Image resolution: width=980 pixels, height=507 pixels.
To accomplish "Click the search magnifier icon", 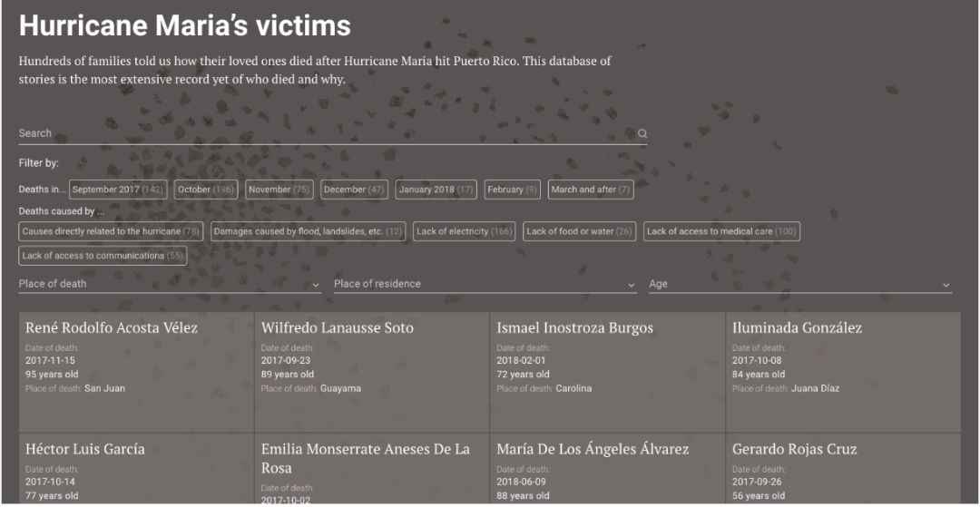I will 642,133.
